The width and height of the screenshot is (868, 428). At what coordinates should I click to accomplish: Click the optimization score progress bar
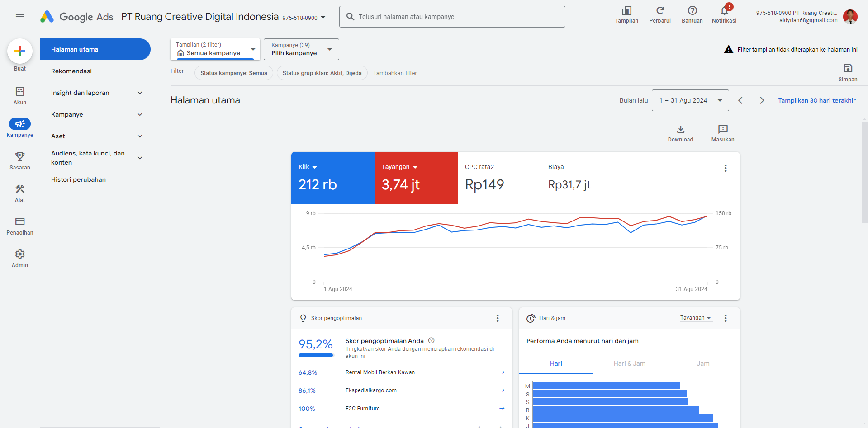coord(316,356)
